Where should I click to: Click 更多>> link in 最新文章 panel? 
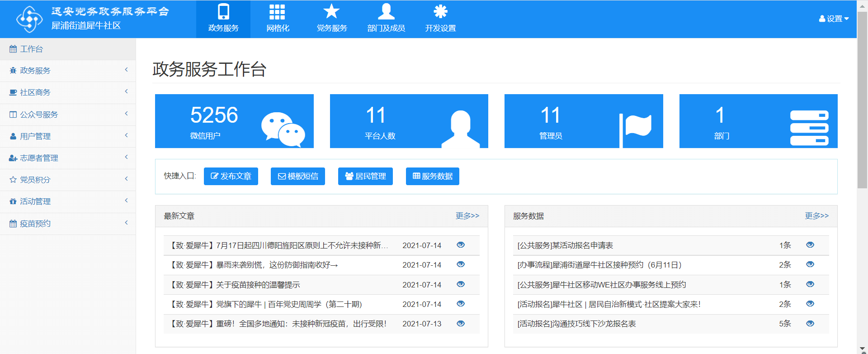pos(467,216)
